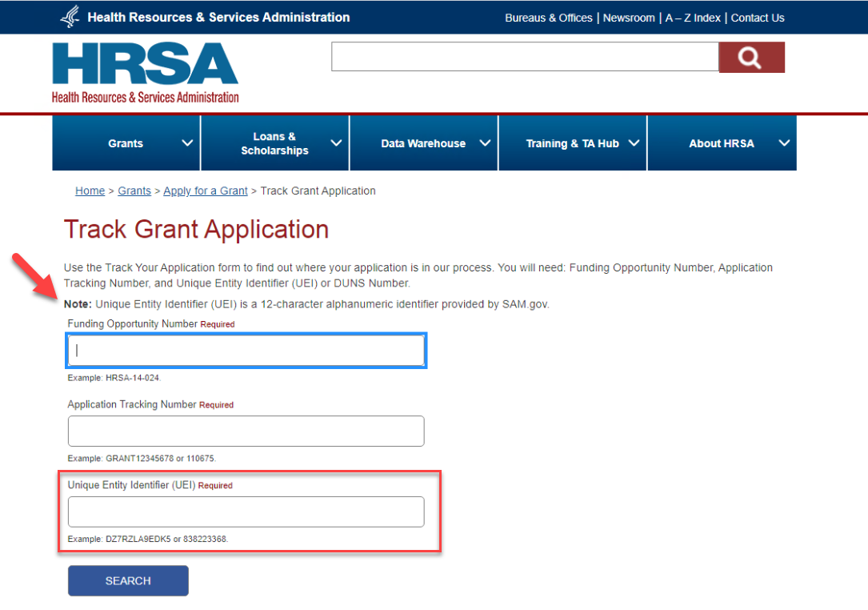Image resolution: width=868 pixels, height=610 pixels.
Task: Open the Bureaus & Offices link
Action: 549,18
